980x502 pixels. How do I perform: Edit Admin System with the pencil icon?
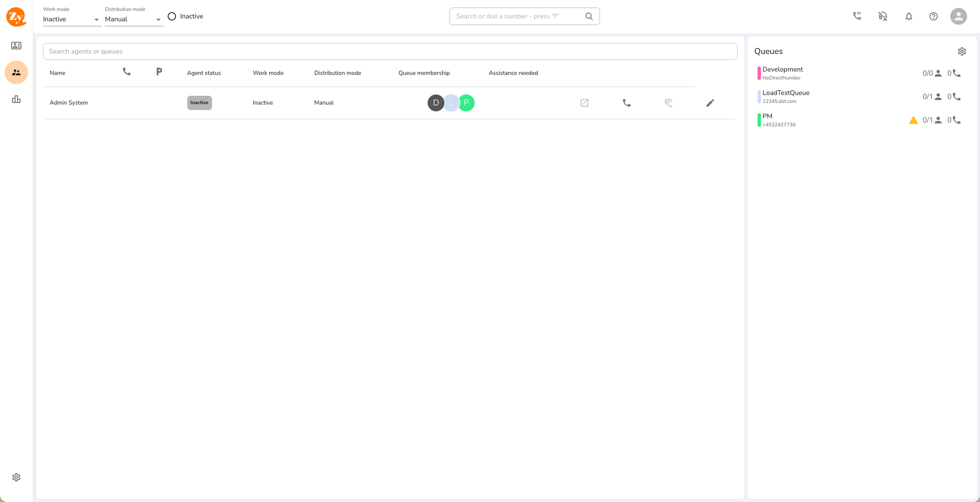(x=710, y=103)
